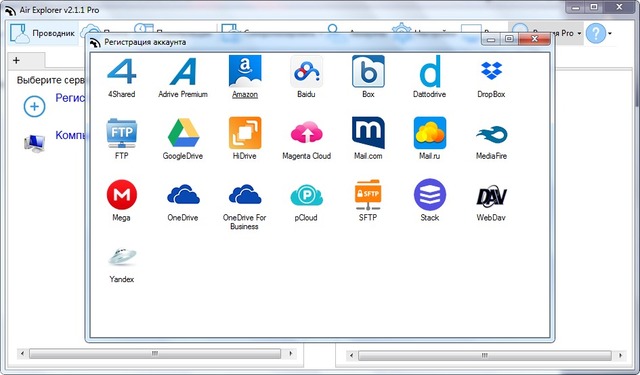Screen dimensions: 640x375
Task: Pick the Magenta Cloud icon
Action: tap(307, 132)
